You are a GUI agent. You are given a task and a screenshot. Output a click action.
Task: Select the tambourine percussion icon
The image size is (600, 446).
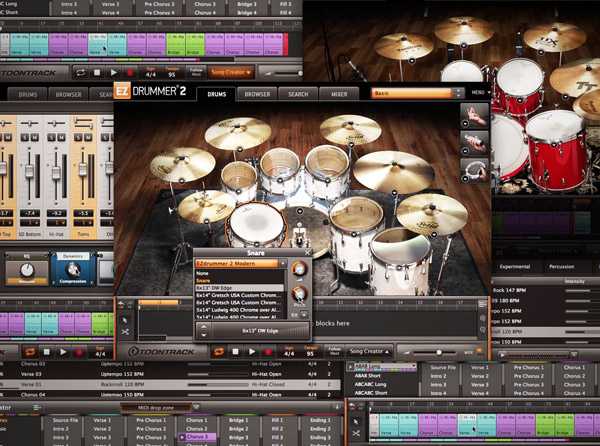click(474, 170)
